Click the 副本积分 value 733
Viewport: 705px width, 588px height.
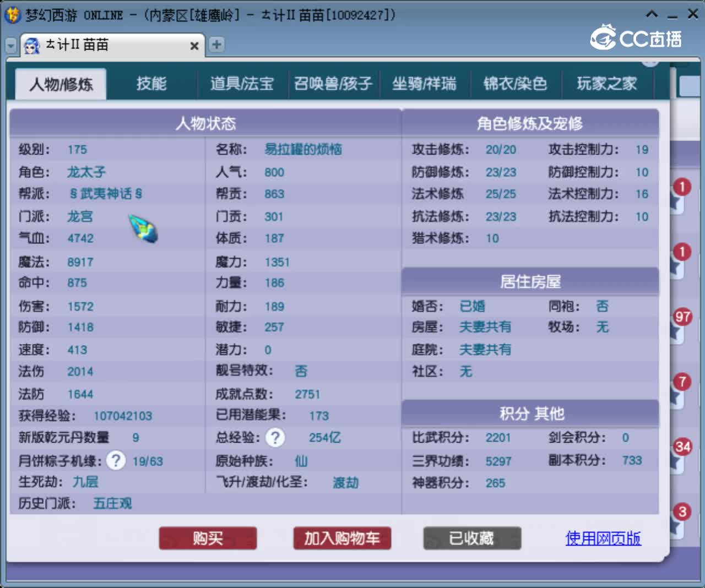point(632,460)
